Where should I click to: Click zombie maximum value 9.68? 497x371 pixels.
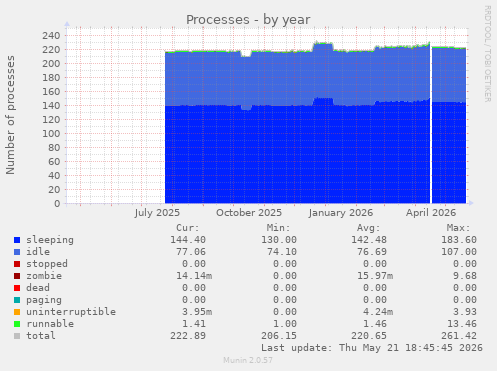465,276
